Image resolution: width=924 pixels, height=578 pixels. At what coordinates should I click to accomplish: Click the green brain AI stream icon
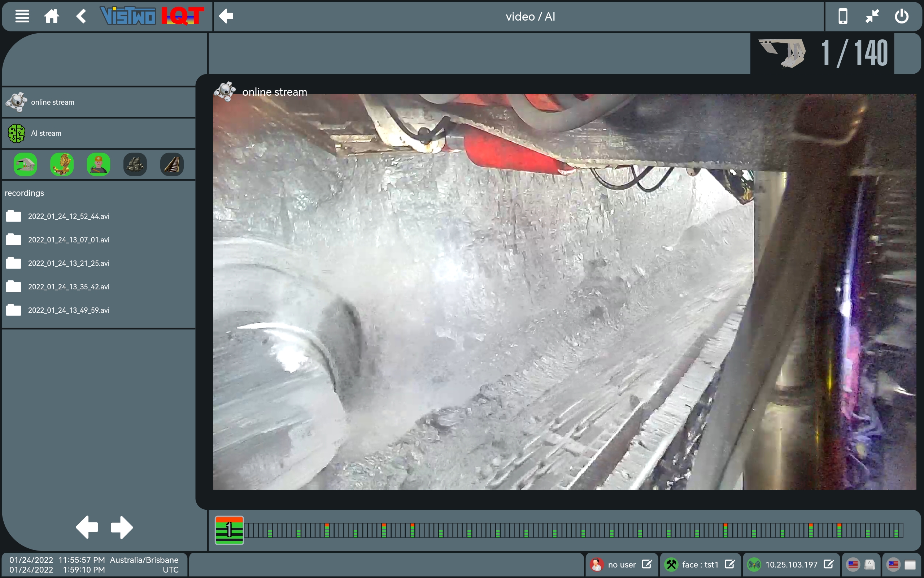[x=16, y=133]
